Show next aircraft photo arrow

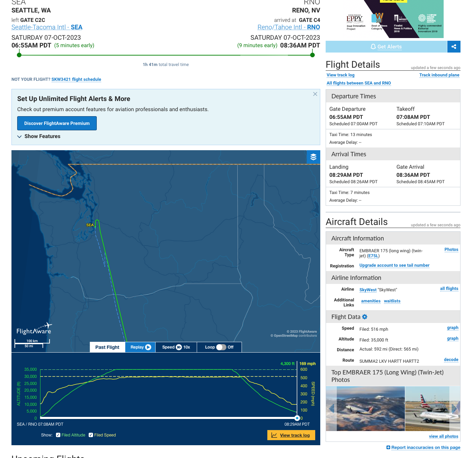pos(455,408)
